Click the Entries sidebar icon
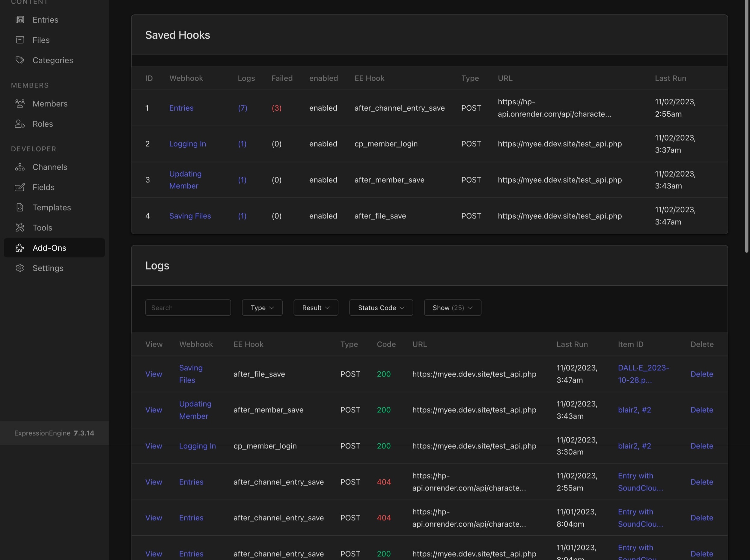The width and height of the screenshot is (750, 560). [20, 20]
